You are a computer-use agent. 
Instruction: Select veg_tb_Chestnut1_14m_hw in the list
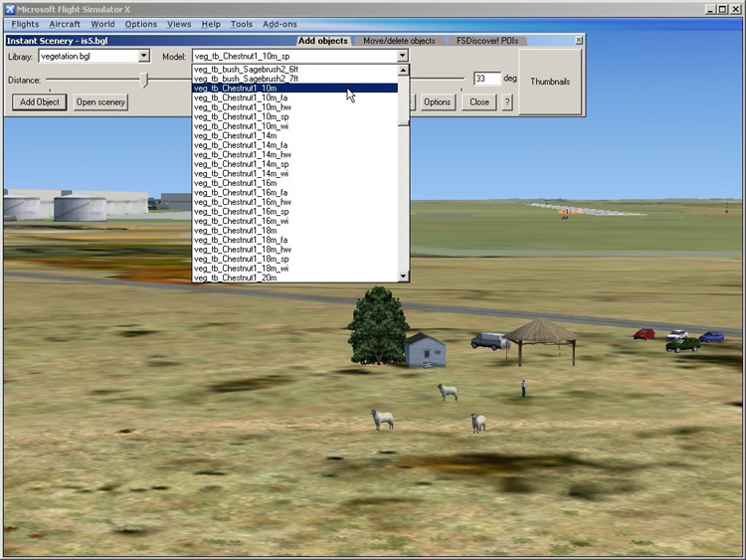click(295, 155)
